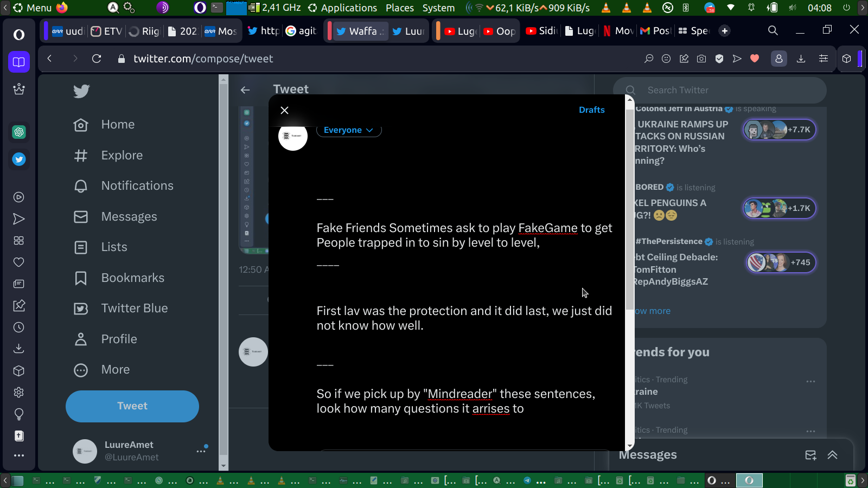Open Opera settings gear in sidebar
The image size is (868, 488).
[19, 393]
